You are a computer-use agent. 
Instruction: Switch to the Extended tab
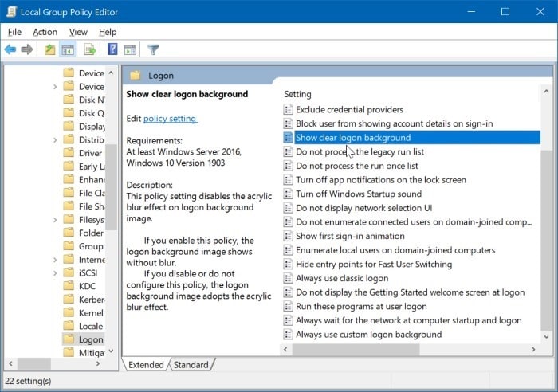[146, 365]
